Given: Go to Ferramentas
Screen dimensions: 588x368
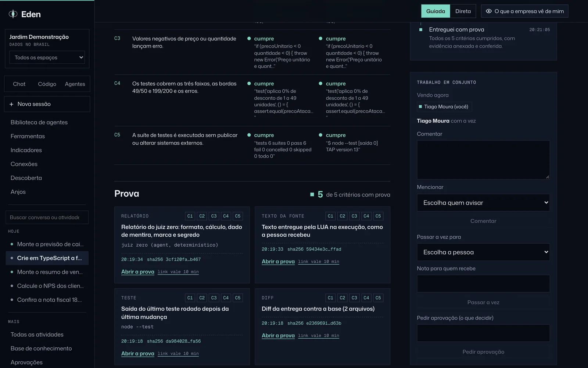Looking at the screenshot, I should 28,136.
